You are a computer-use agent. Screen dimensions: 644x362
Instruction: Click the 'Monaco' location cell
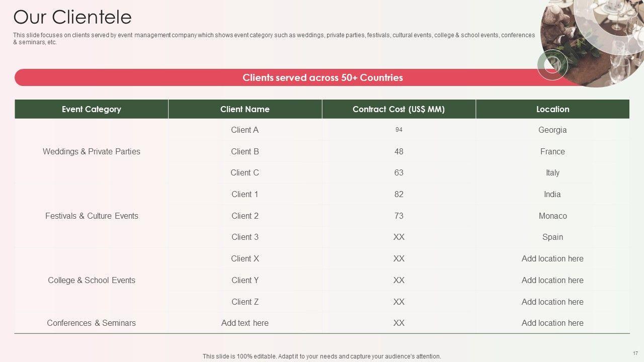point(552,216)
